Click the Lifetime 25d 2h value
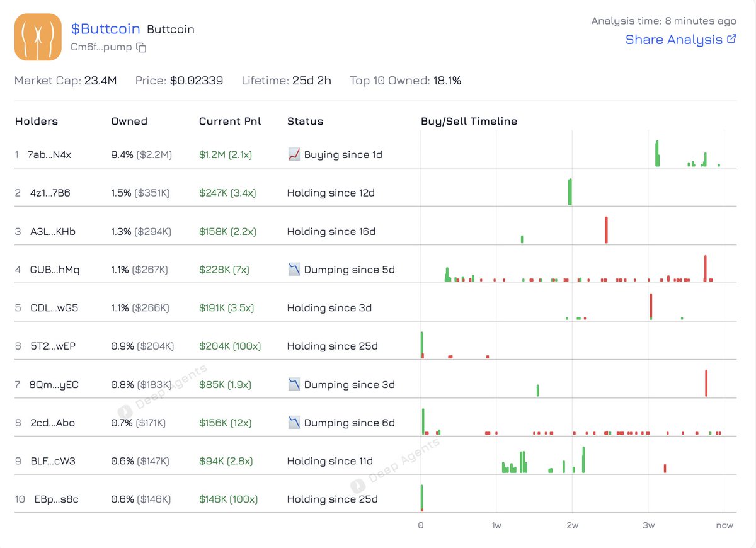Image resolution: width=756 pixels, height=548 pixels. tap(311, 81)
